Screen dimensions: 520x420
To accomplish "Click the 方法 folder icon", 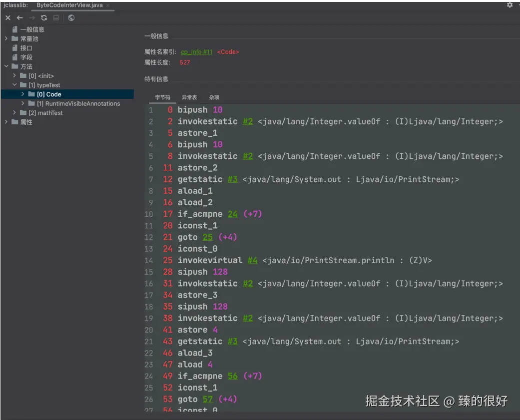I will tap(15, 66).
